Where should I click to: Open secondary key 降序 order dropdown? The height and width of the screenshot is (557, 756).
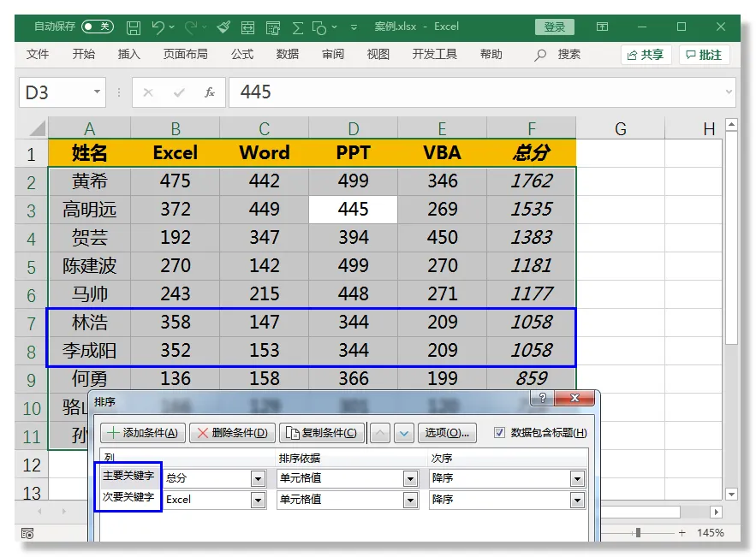click(x=577, y=501)
